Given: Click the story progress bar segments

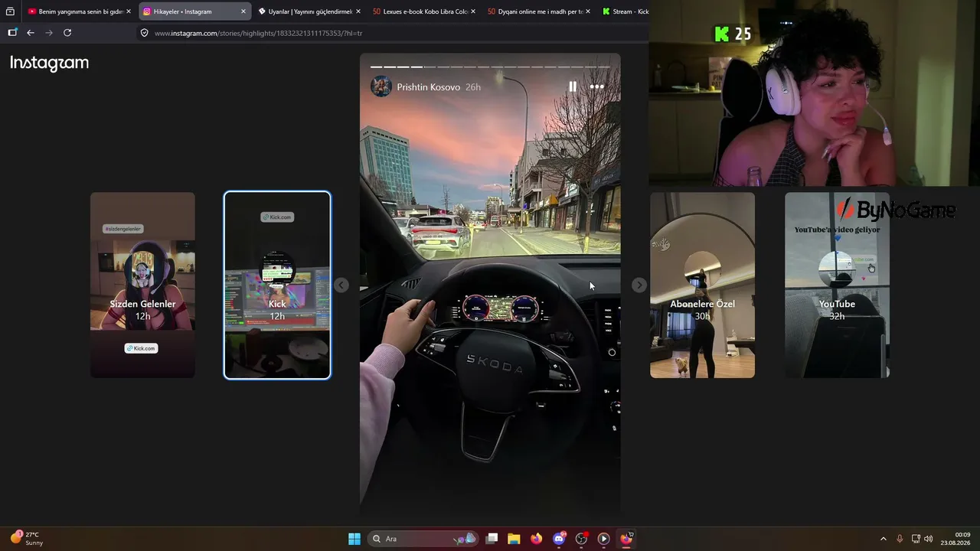Looking at the screenshot, I should coord(490,67).
